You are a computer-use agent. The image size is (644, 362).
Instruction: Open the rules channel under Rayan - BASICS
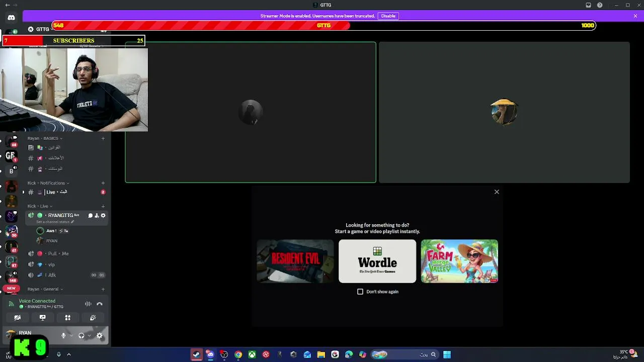66,147
